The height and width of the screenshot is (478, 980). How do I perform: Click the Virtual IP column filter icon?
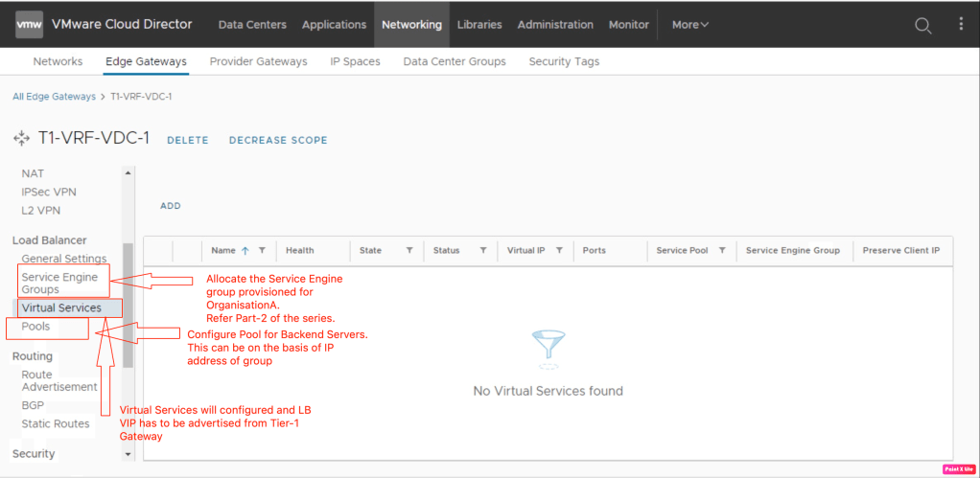[x=559, y=251]
